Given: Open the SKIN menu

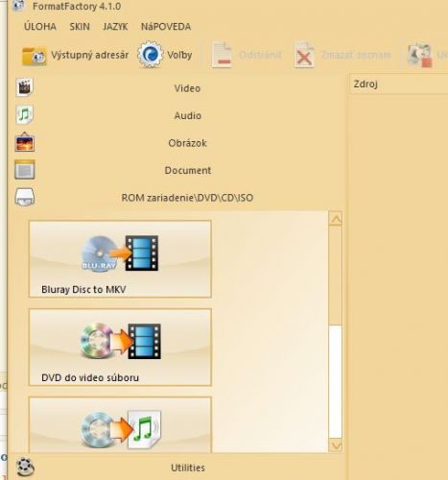Looking at the screenshot, I should [80, 27].
